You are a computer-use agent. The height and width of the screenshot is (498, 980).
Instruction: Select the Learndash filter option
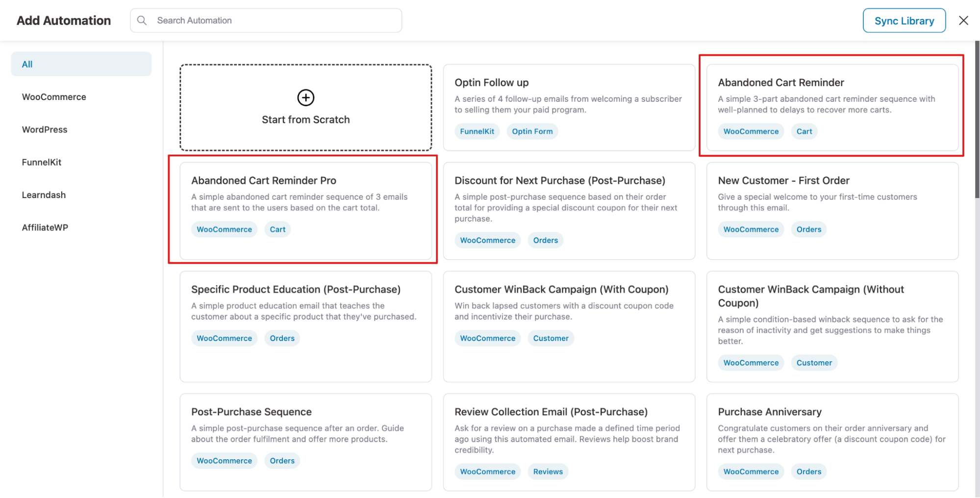coord(44,195)
